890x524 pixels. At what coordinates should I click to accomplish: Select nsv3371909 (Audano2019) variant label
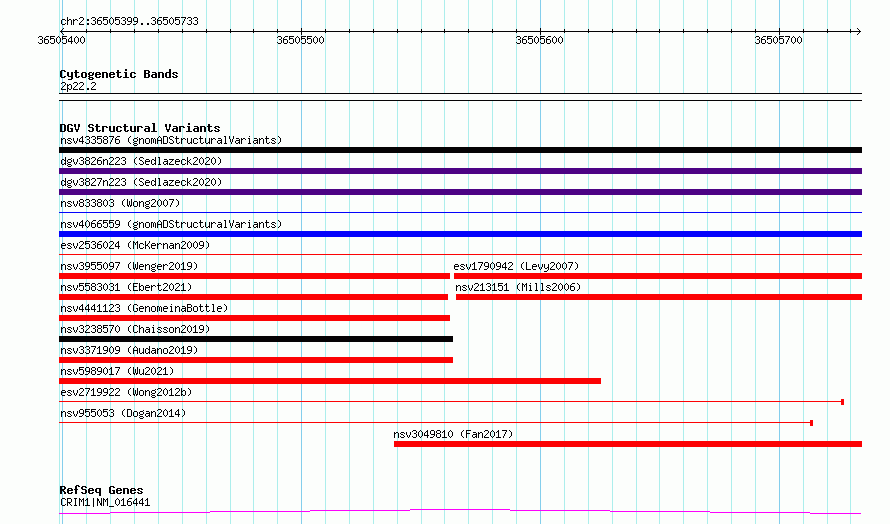[129, 350]
